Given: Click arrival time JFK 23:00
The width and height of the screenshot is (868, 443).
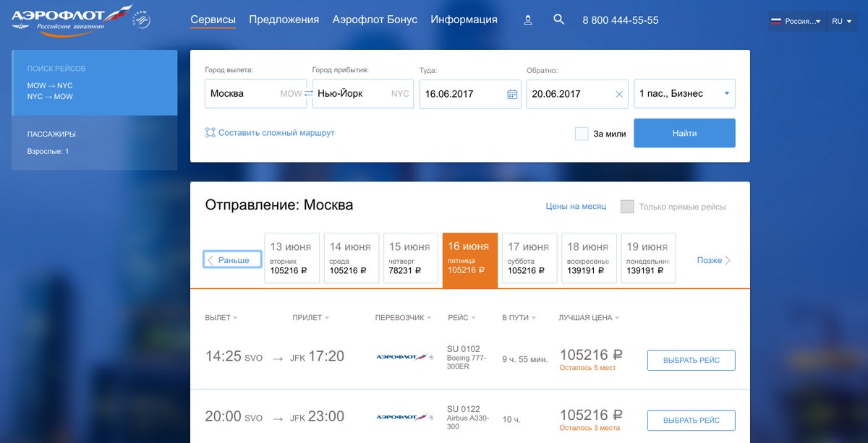Looking at the screenshot, I should 317,417.
